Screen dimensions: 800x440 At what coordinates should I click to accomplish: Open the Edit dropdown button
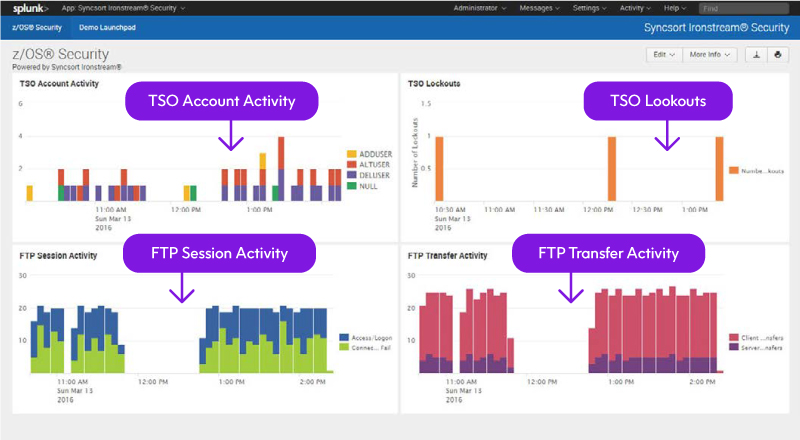[x=664, y=55]
